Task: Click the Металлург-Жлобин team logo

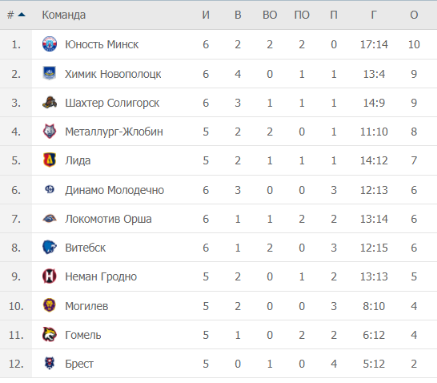Action: (x=49, y=131)
